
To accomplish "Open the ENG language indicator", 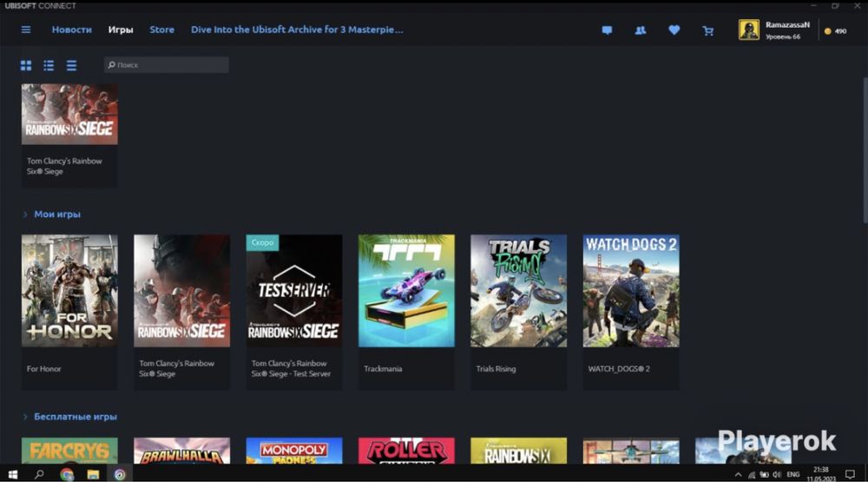I will (793, 475).
